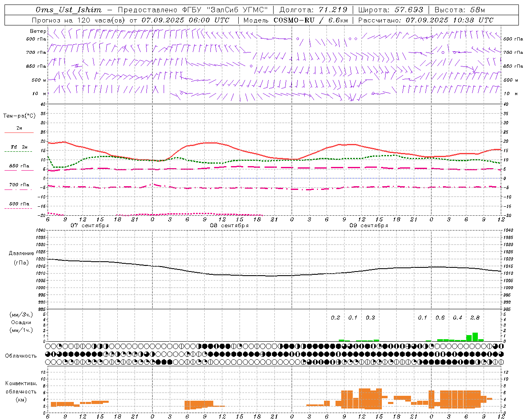This screenshot has height=420, width=525.
Task: Click the 1040 tick on left pressure axis
Action: tap(40, 230)
